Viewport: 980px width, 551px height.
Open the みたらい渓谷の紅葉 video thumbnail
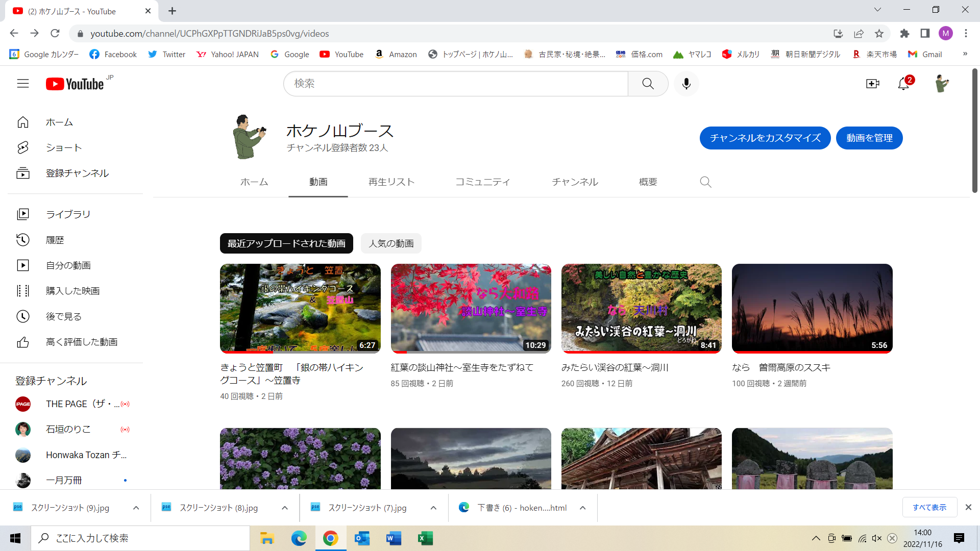641,308
